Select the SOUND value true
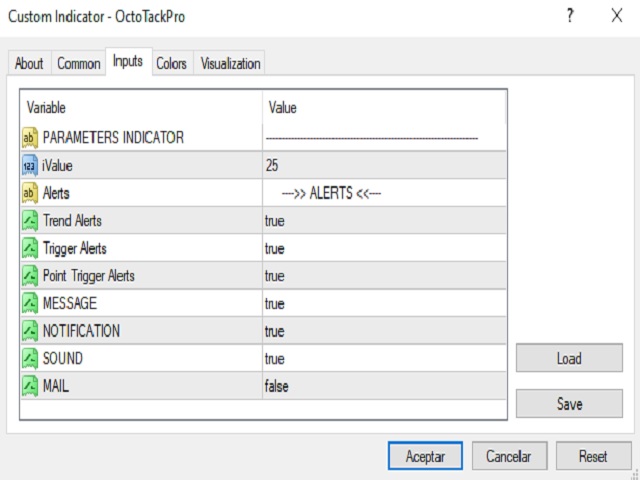The height and width of the screenshot is (480, 640). (x=384, y=358)
